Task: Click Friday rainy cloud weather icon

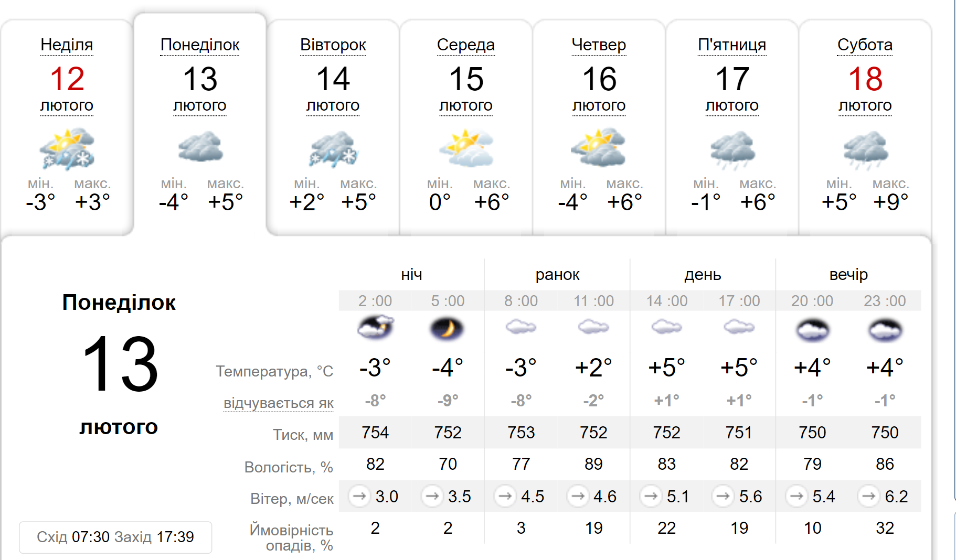Action: [x=732, y=150]
